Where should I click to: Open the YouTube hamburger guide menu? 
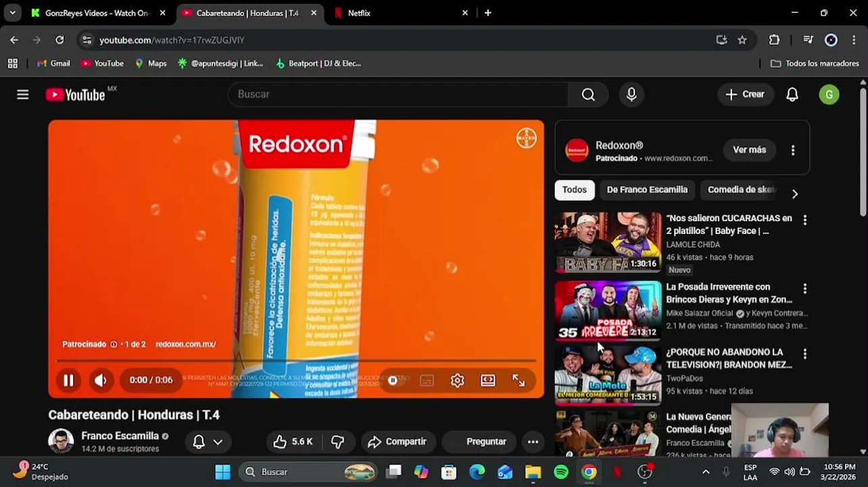coord(23,95)
